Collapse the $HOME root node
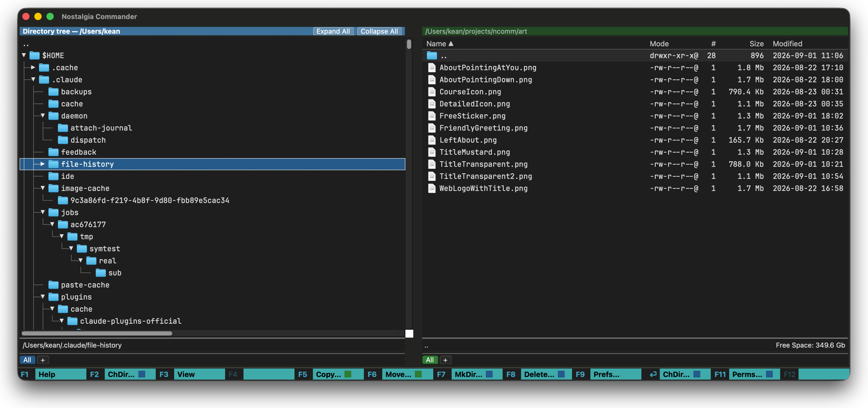868x408 pixels. (x=24, y=55)
